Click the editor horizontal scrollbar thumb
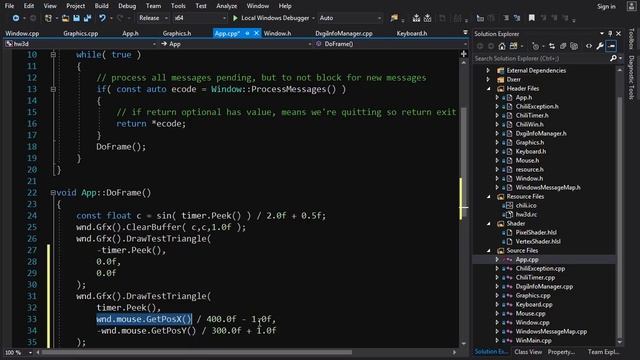 [197, 352]
